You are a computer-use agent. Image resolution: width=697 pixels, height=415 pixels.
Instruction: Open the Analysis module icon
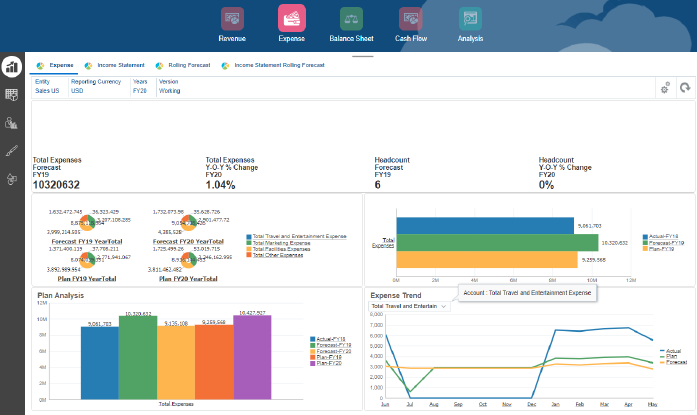coord(469,19)
